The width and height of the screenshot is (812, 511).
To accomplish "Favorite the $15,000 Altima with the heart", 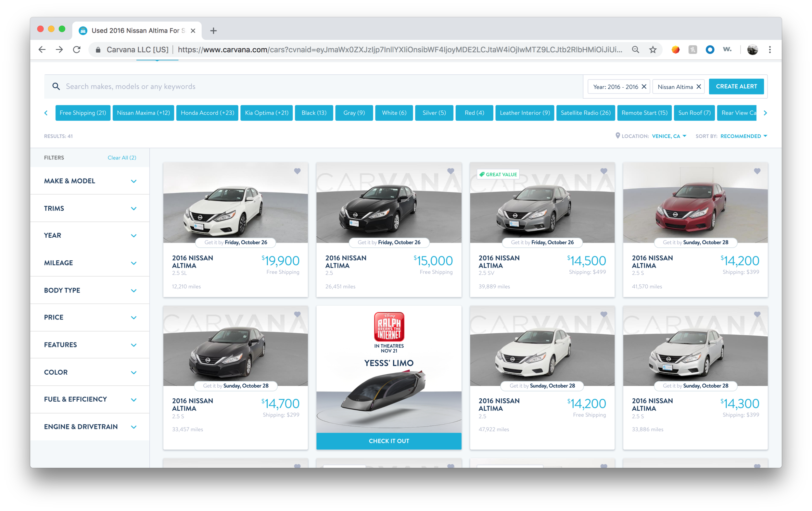I will [x=450, y=171].
